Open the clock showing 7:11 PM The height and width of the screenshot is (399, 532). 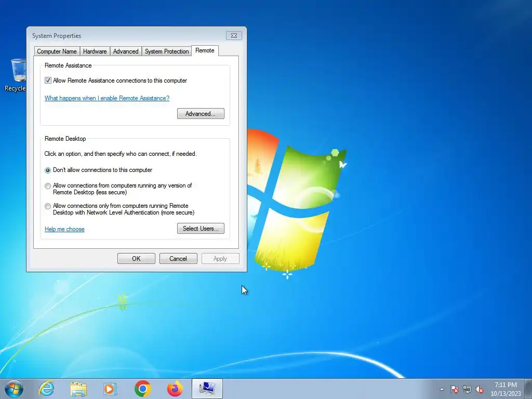(x=506, y=389)
